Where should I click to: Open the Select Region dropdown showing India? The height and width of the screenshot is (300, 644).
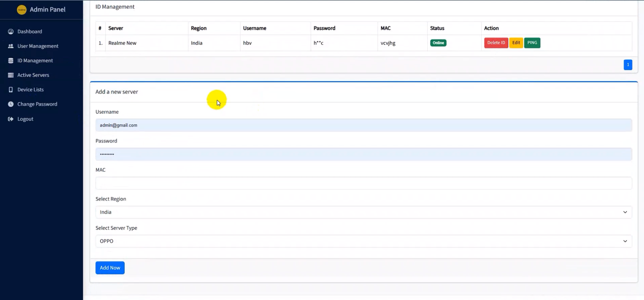[x=364, y=212]
